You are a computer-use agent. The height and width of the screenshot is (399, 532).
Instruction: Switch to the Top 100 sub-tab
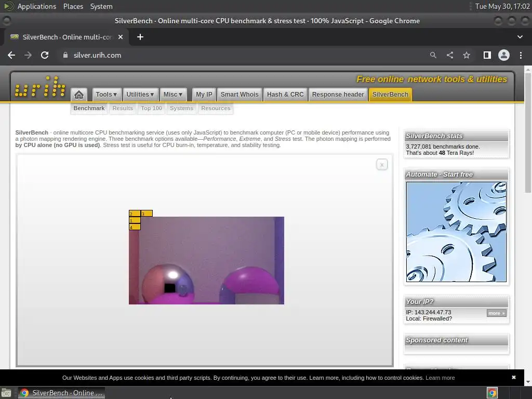(x=151, y=108)
